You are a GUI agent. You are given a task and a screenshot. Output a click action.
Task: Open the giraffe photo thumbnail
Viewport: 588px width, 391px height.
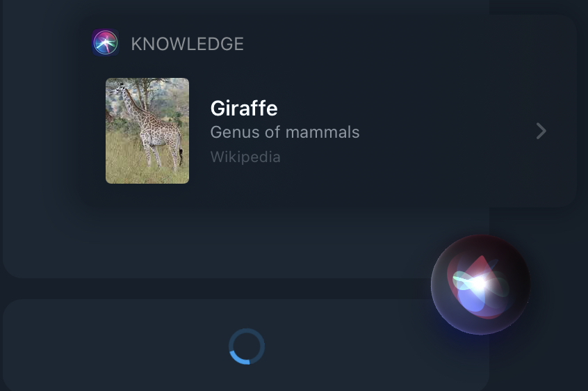coord(147,131)
